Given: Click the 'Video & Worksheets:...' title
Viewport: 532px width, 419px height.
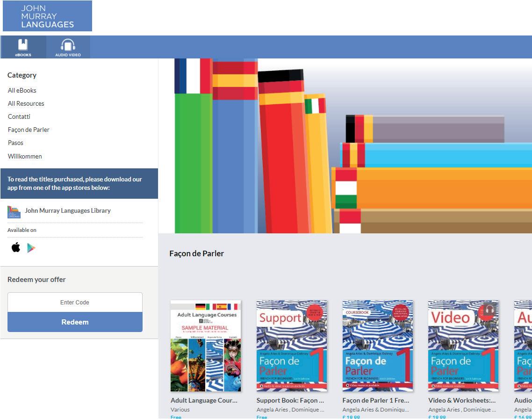Looking at the screenshot, I should point(462,400).
